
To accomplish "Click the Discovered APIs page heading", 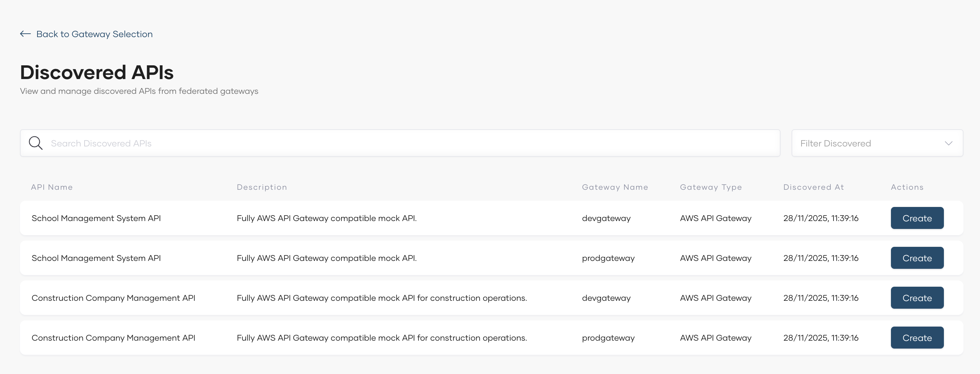I will tap(97, 71).
